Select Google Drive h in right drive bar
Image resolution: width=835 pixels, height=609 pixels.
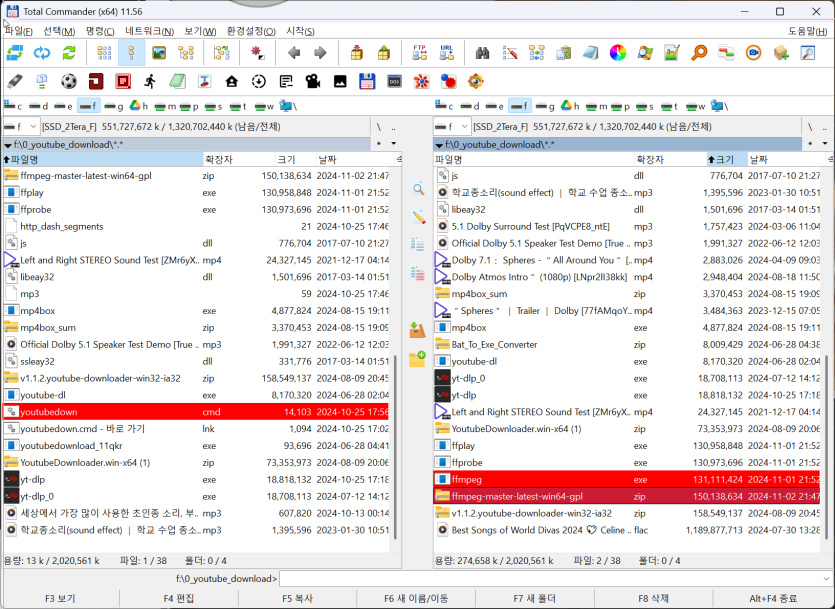click(x=569, y=106)
